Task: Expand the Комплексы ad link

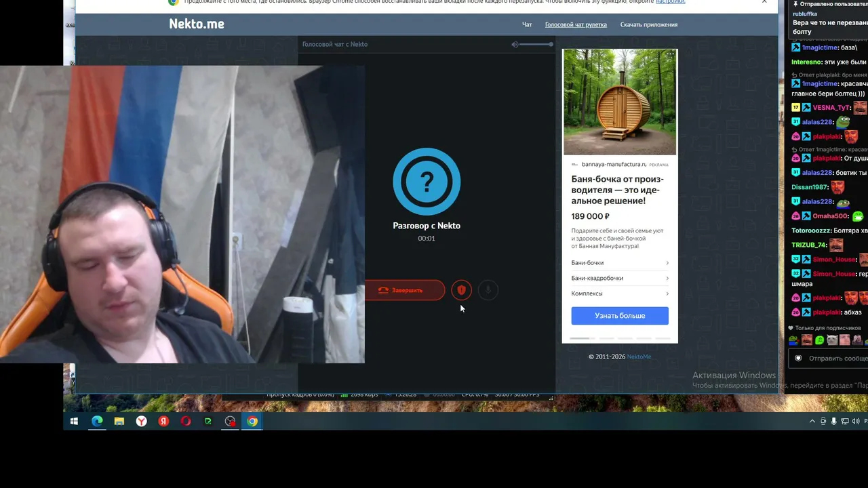Action: (620, 293)
